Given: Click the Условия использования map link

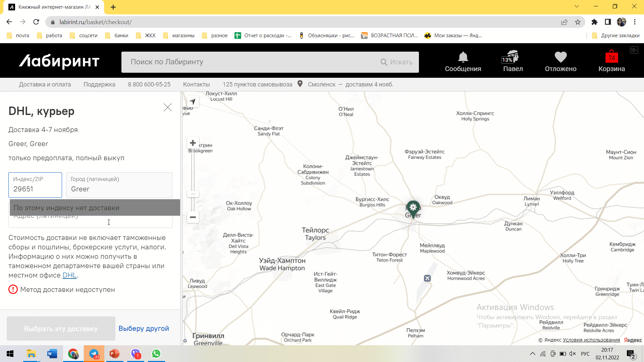Looking at the screenshot, I should tap(591, 340).
